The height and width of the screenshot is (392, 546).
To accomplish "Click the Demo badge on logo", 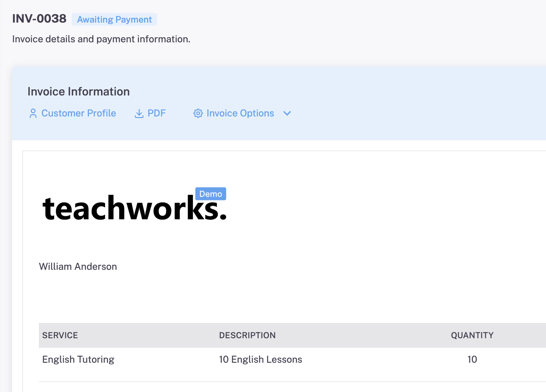I will [211, 194].
